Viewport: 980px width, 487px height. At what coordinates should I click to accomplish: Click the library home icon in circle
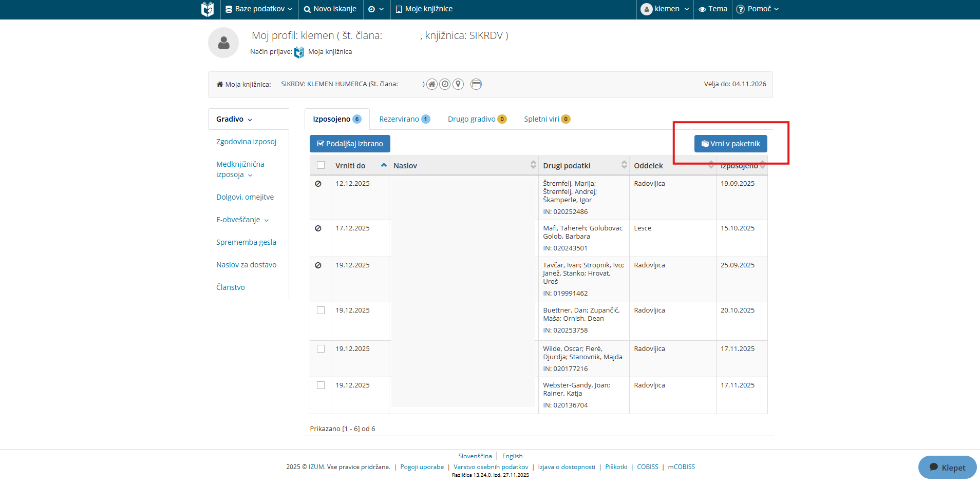pyautogui.click(x=432, y=84)
